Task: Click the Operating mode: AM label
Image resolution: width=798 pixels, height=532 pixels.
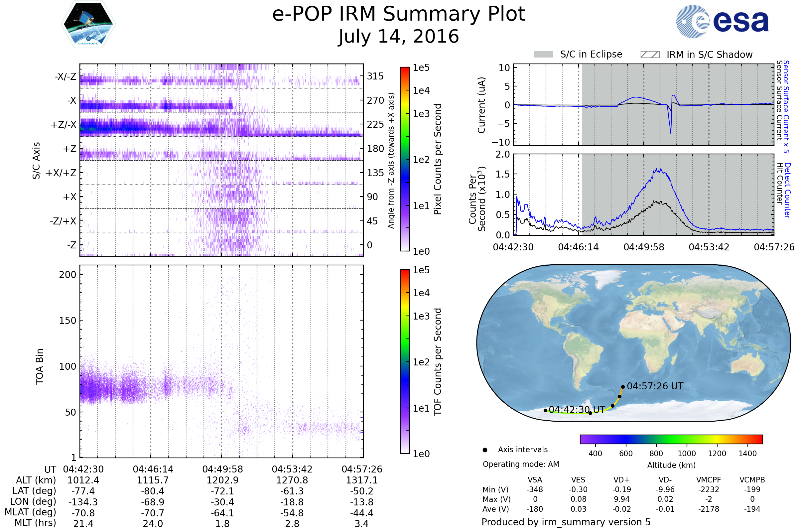Action: click(x=521, y=464)
